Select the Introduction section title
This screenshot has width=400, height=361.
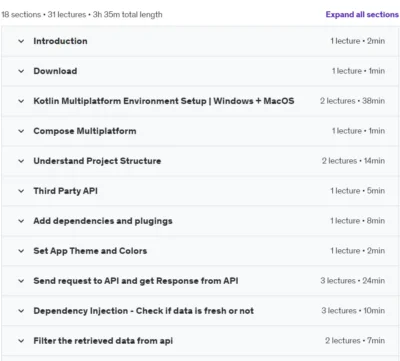[60, 41]
